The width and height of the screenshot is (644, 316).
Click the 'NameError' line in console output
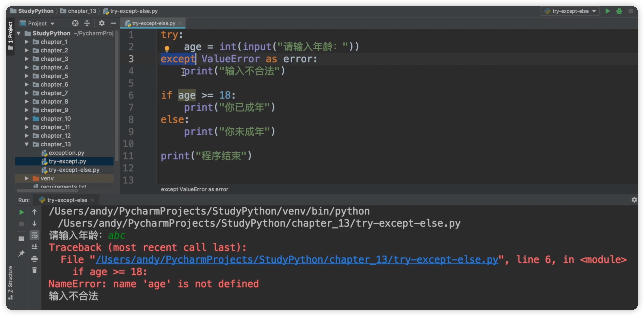pyautogui.click(x=153, y=284)
